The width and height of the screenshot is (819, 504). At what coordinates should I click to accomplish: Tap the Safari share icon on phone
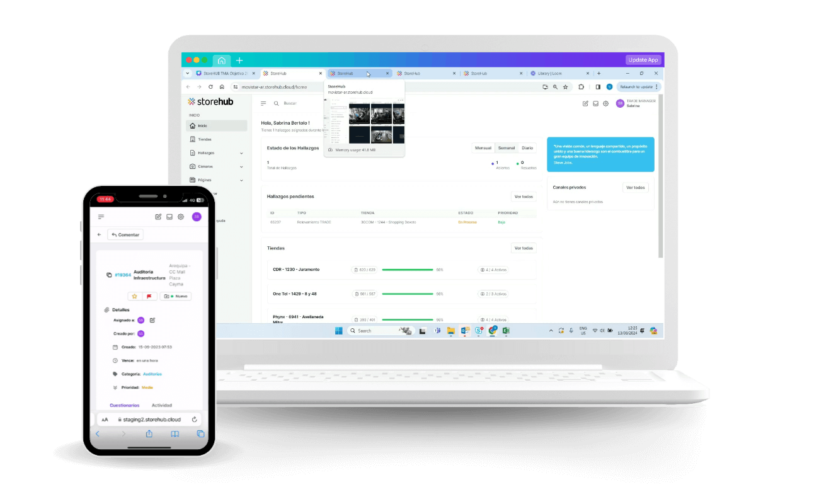pos(149,433)
